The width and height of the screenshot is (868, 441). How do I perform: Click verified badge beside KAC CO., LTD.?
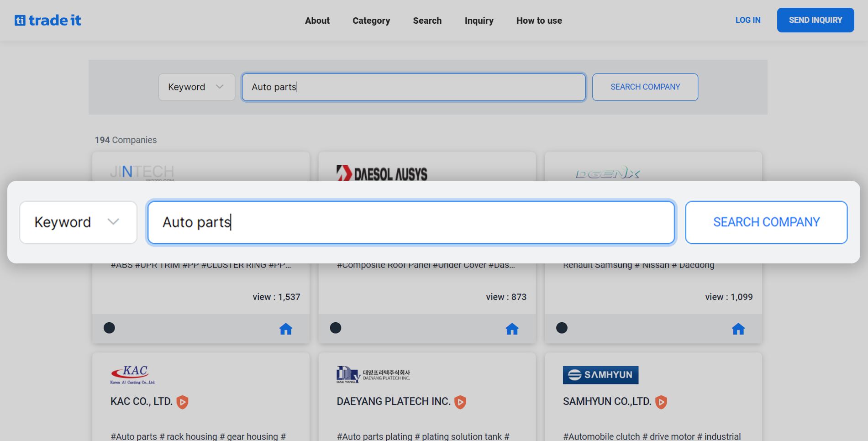[x=183, y=402]
